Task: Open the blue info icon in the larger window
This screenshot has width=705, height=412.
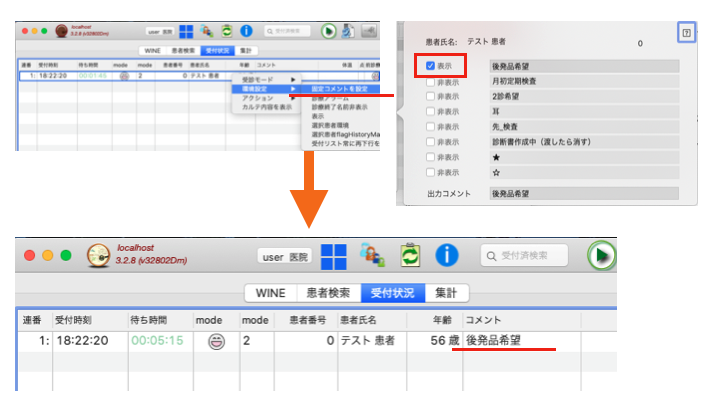Action: coord(446,255)
